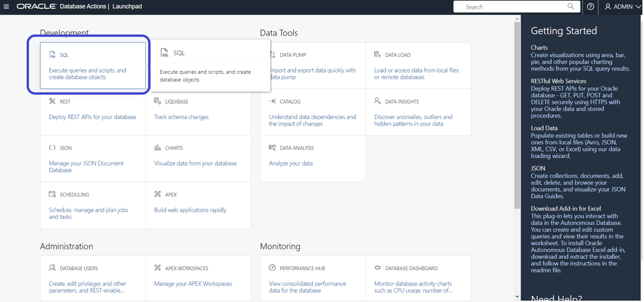Image resolution: width=644 pixels, height=302 pixels.
Task: Click the Data Insights icon
Action: click(x=377, y=101)
